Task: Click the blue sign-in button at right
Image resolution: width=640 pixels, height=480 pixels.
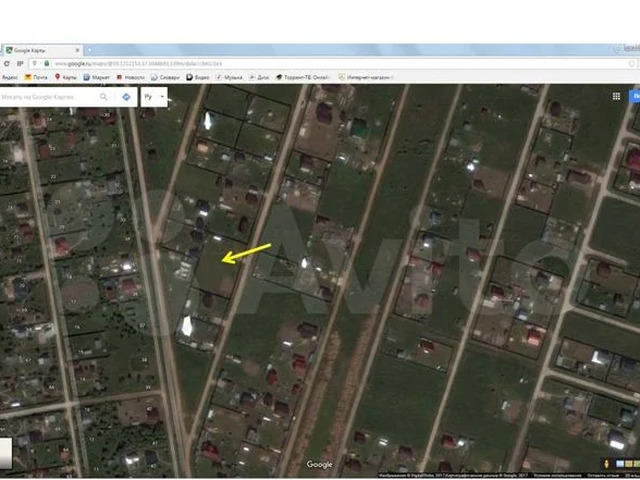Action: pyautogui.click(x=635, y=96)
